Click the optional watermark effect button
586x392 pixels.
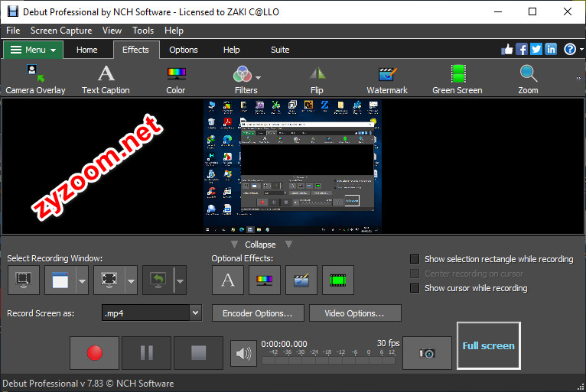[x=301, y=280]
